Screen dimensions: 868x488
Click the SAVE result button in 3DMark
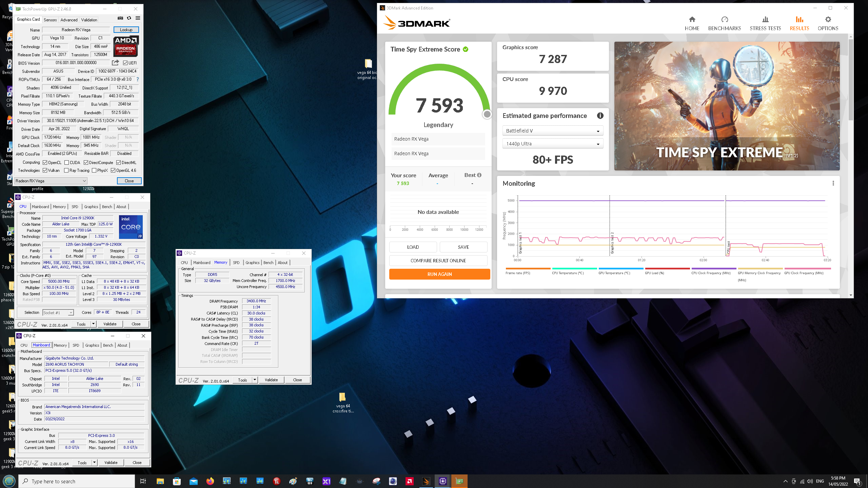[x=463, y=247]
